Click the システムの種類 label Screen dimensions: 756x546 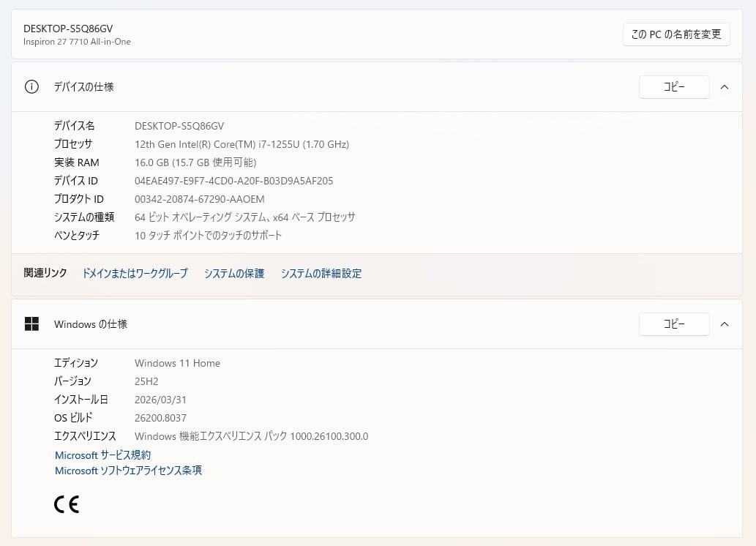(84, 217)
